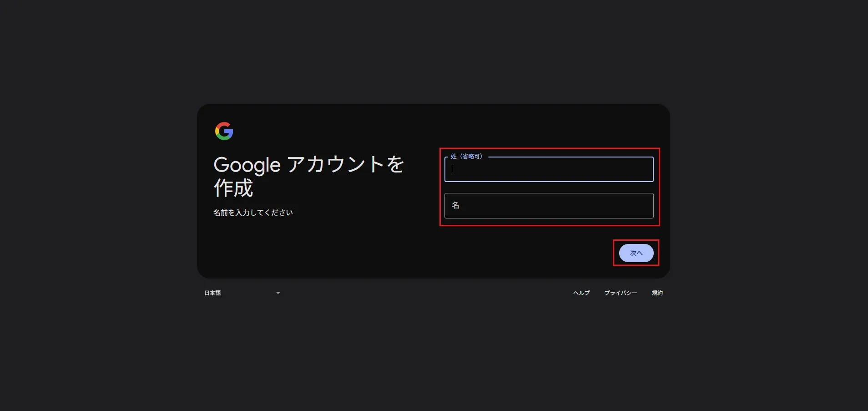Click the 姓（省略可） last name field
The width and height of the screenshot is (868, 411).
tap(549, 169)
